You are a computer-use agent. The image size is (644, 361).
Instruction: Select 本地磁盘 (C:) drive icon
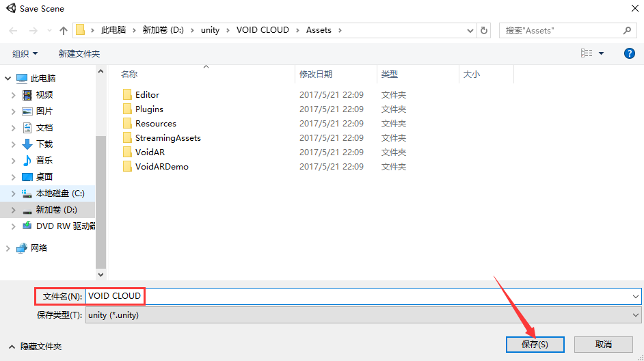click(27, 193)
